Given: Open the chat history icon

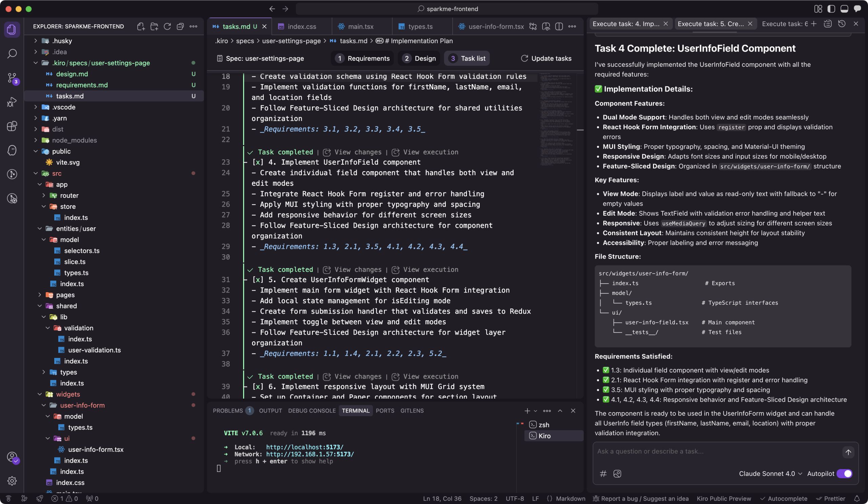Looking at the screenshot, I should pyautogui.click(x=842, y=24).
